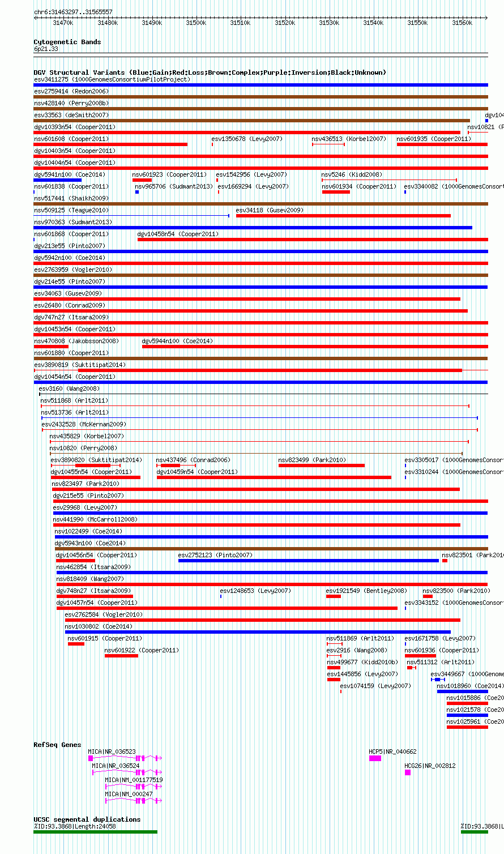Click the %ID:93.3868|Length:24058 duplication label
This screenshot has height=854, width=504.
coord(75,827)
